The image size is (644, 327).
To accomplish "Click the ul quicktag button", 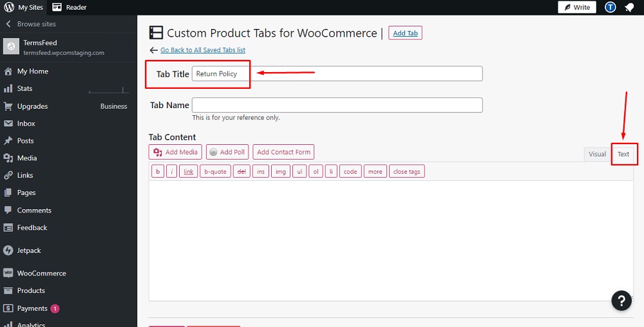I will [x=300, y=171].
